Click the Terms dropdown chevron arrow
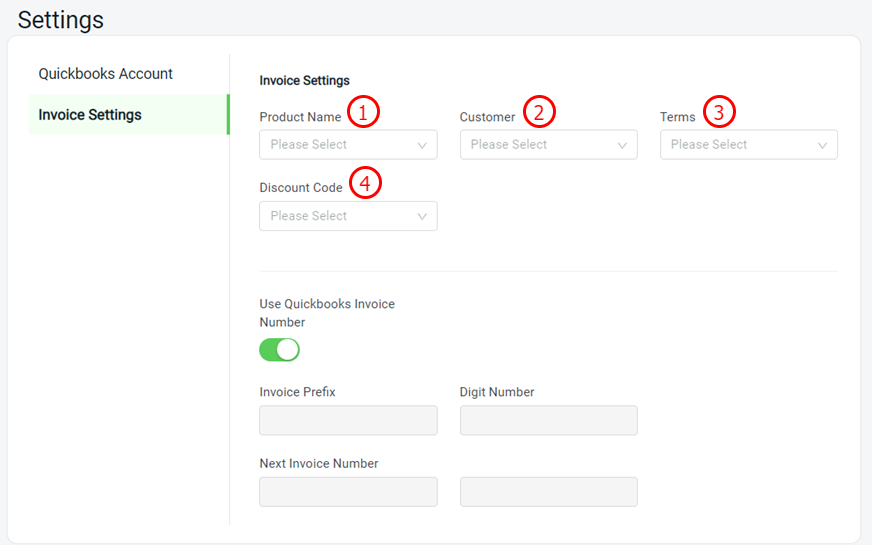 (x=822, y=145)
